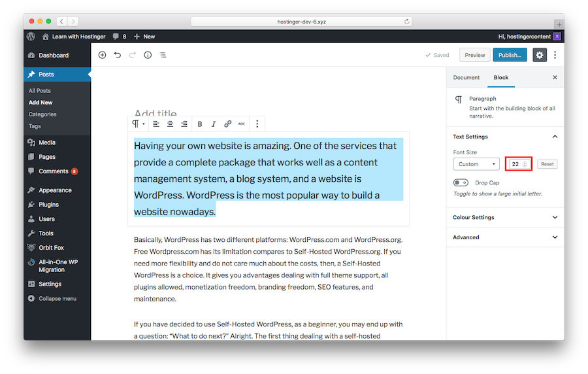Screen dimensions: 588x374
Task: Open a new browser tab
Action: click(559, 24)
